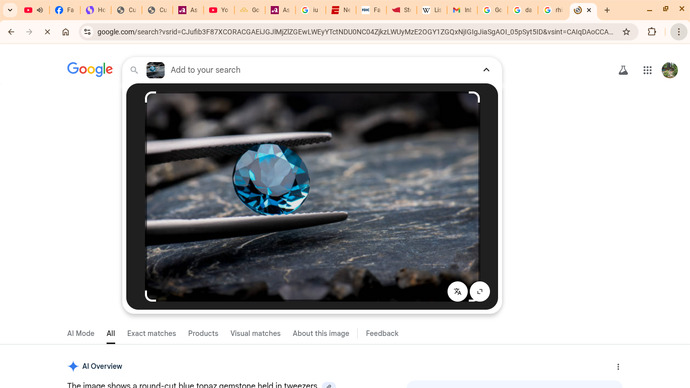Open the Google apps grid
The width and height of the screenshot is (690, 388).
[x=647, y=70]
